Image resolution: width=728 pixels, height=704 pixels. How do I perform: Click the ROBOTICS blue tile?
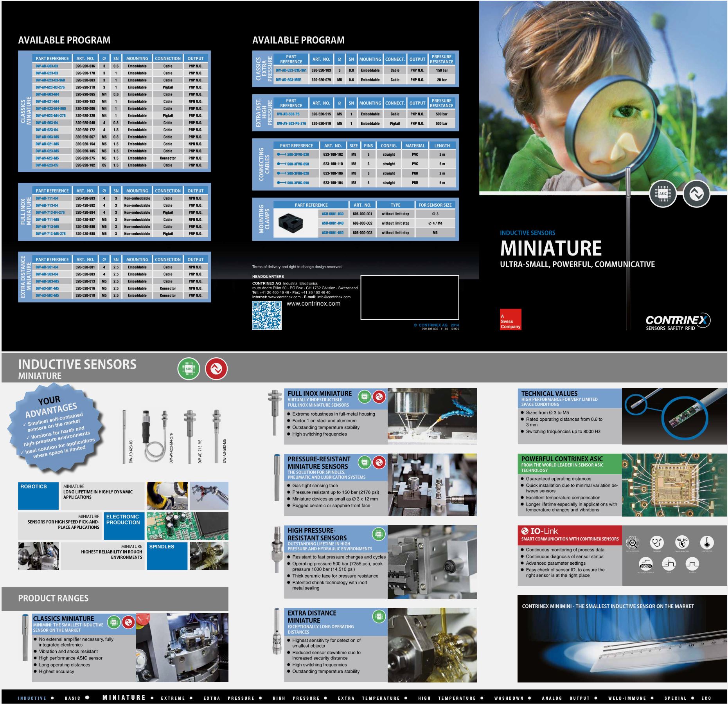38,495
